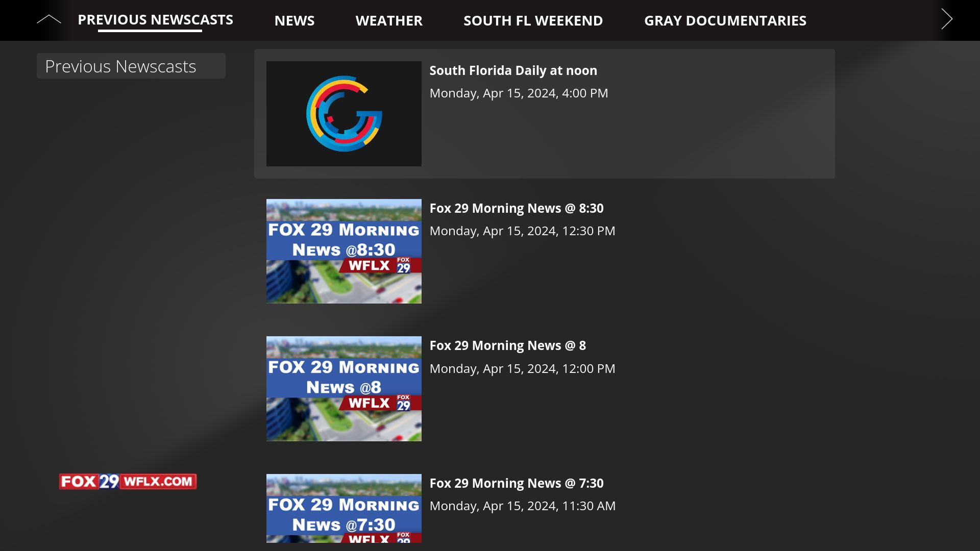Click the Monday Apr 15 12:30 PM timestamp
980x551 pixels.
coord(522,231)
